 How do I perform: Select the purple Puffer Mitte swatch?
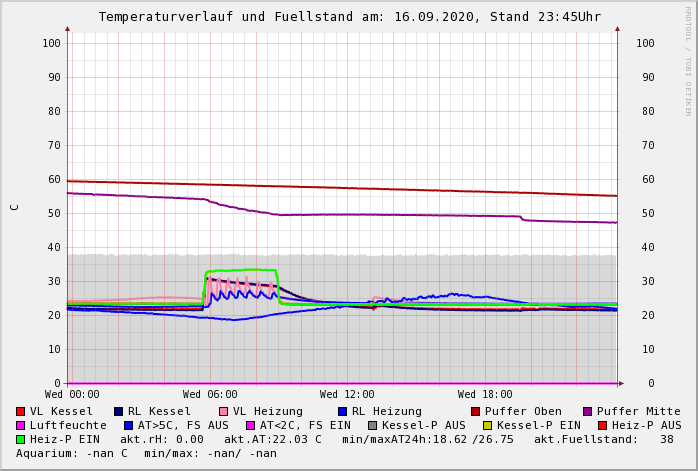point(587,412)
